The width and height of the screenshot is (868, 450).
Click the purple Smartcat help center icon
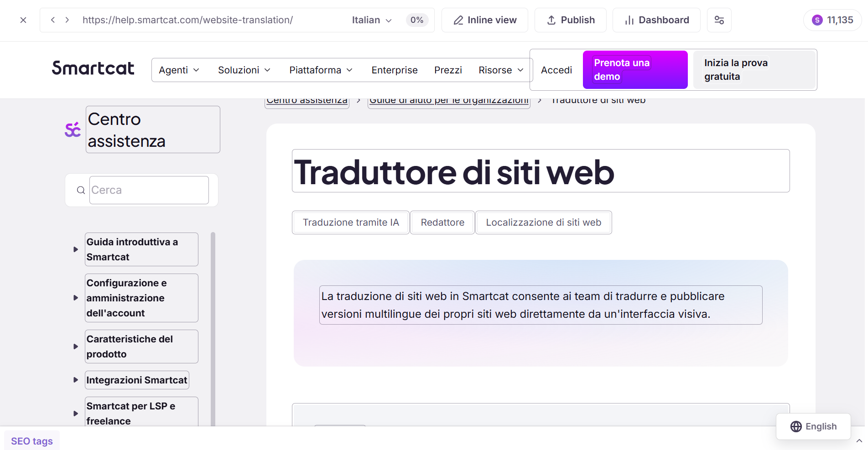click(73, 130)
